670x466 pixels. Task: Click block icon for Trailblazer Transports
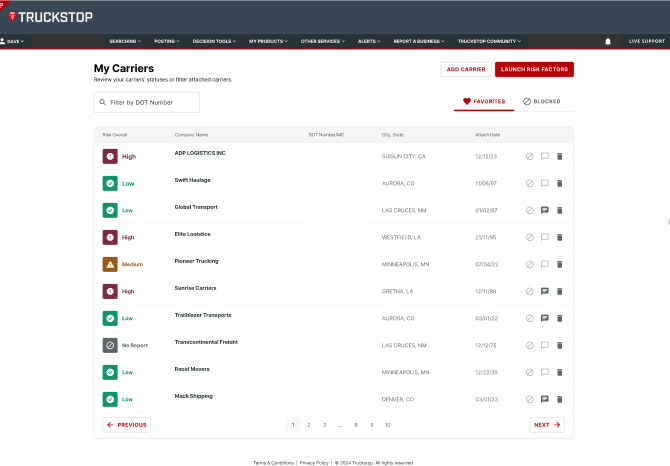point(529,318)
